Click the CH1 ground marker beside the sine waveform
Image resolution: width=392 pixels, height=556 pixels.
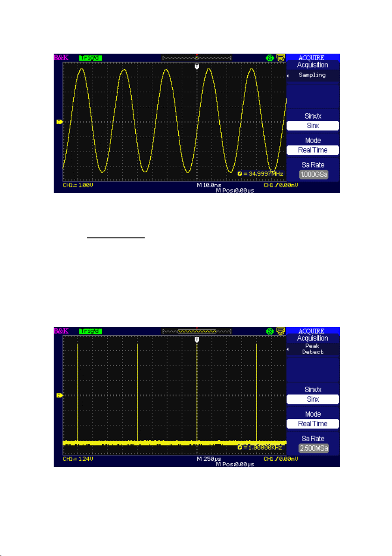[x=60, y=122]
